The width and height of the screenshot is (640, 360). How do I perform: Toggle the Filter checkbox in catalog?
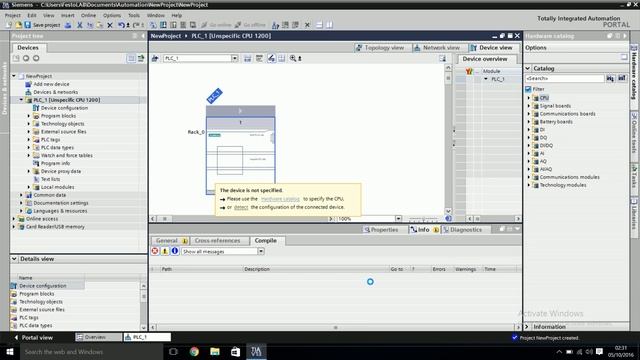pyautogui.click(x=528, y=89)
